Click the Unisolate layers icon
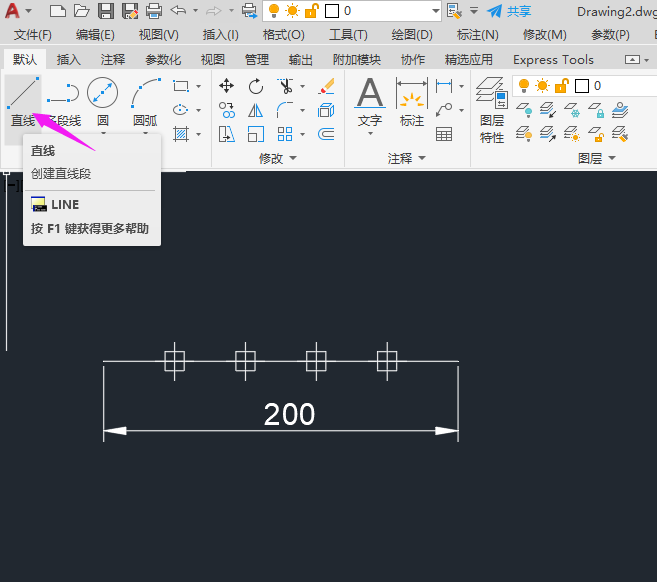The height and width of the screenshot is (582, 657). coord(548,135)
